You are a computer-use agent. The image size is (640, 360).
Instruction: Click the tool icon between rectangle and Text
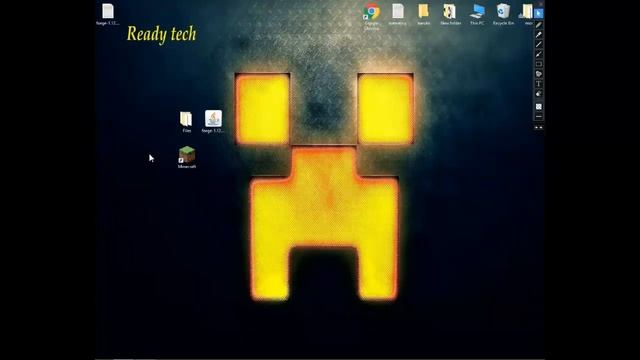pos(539,74)
